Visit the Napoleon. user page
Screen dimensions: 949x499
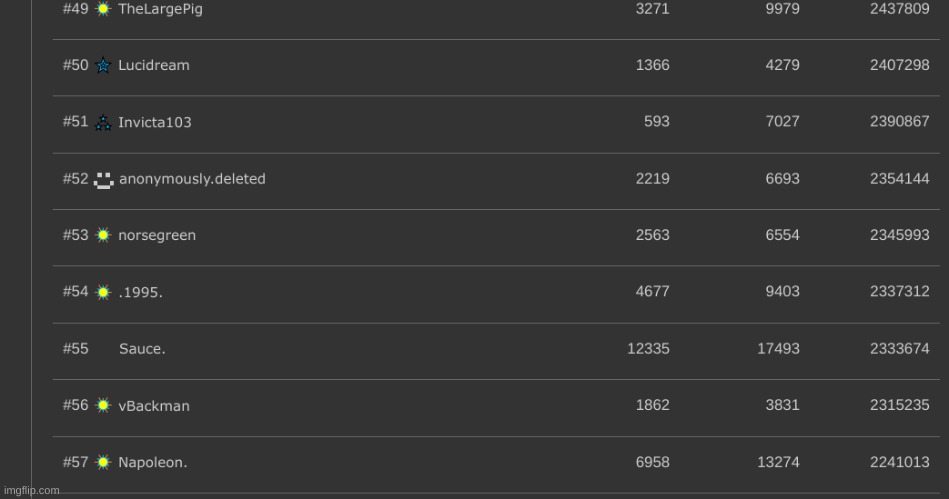(152, 463)
